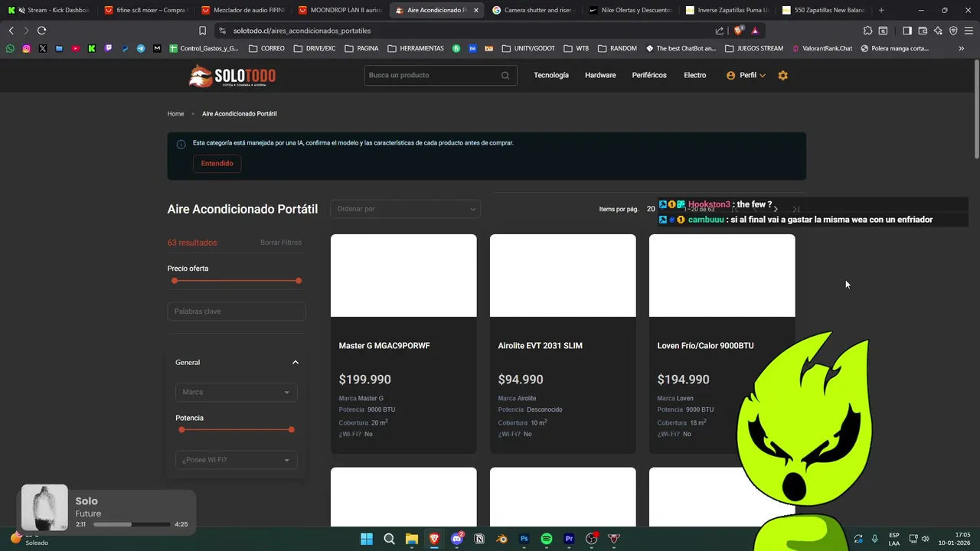
Task: Click the Entendido button
Action: coord(217,163)
